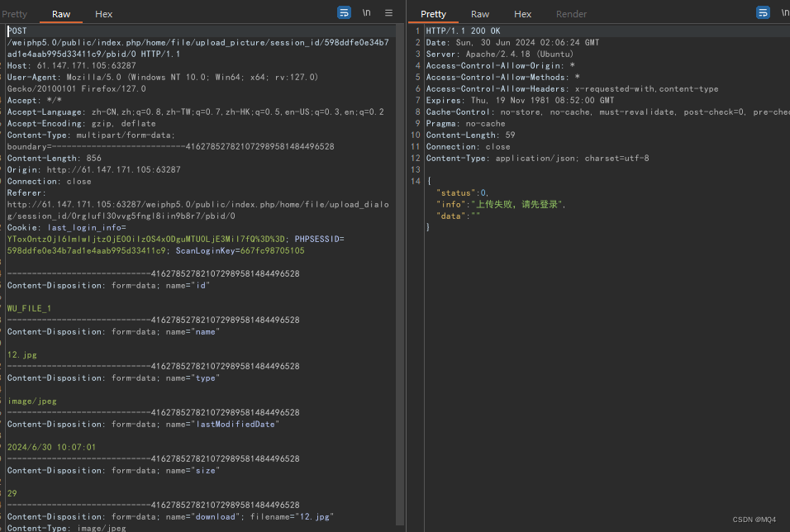Select the blue search/highlight icon in response pane

[x=763, y=12]
